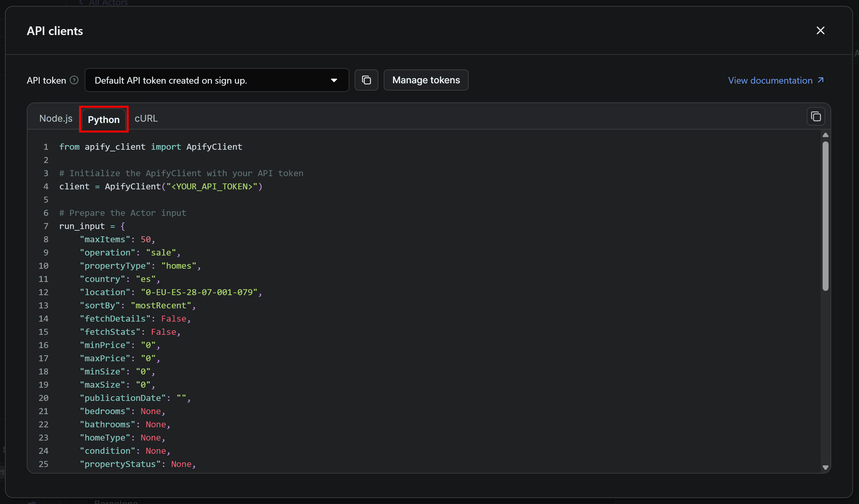This screenshot has width=859, height=504.
Task: Select Default API token created on sign up
Action: point(170,80)
